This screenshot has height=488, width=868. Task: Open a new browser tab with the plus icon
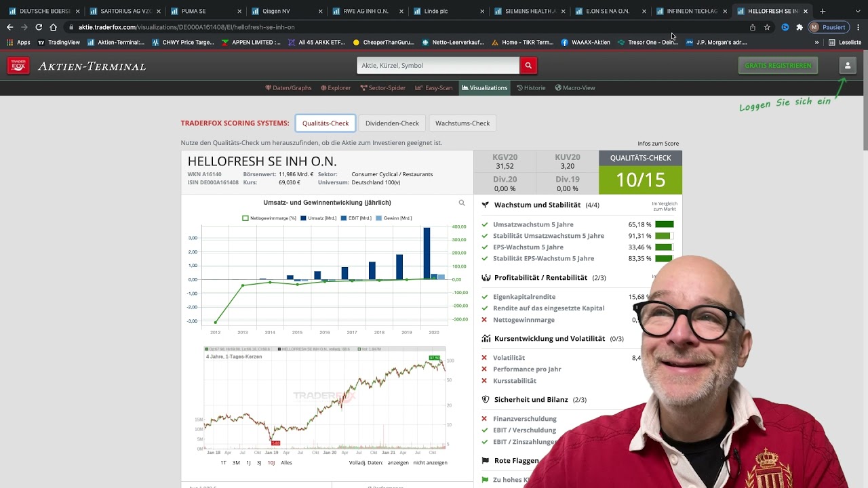click(823, 11)
